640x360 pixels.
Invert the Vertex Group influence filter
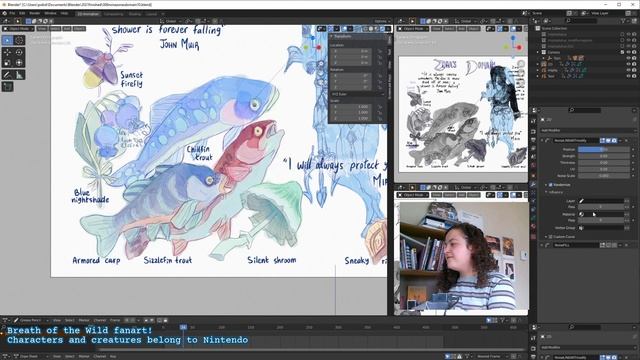click(x=627, y=228)
